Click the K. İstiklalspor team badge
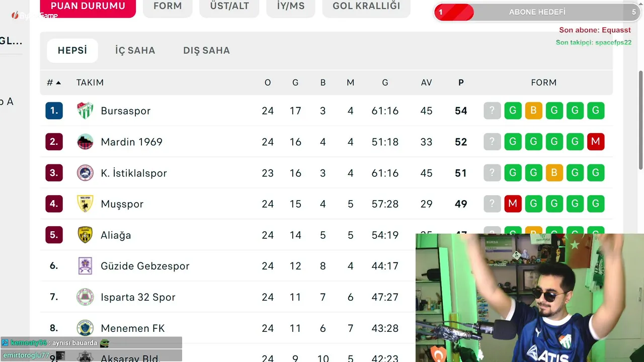Screen dimensions: 644x362 coord(85,173)
